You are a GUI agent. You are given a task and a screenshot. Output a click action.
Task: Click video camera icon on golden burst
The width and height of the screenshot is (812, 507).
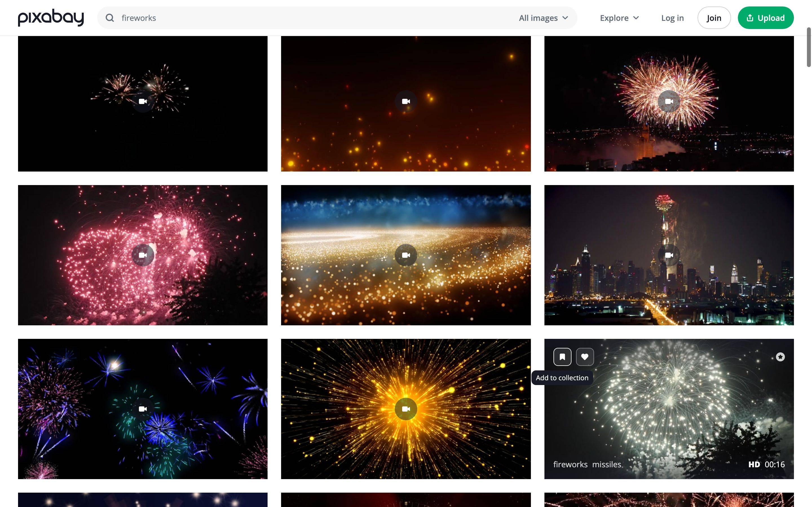tap(406, 409)
